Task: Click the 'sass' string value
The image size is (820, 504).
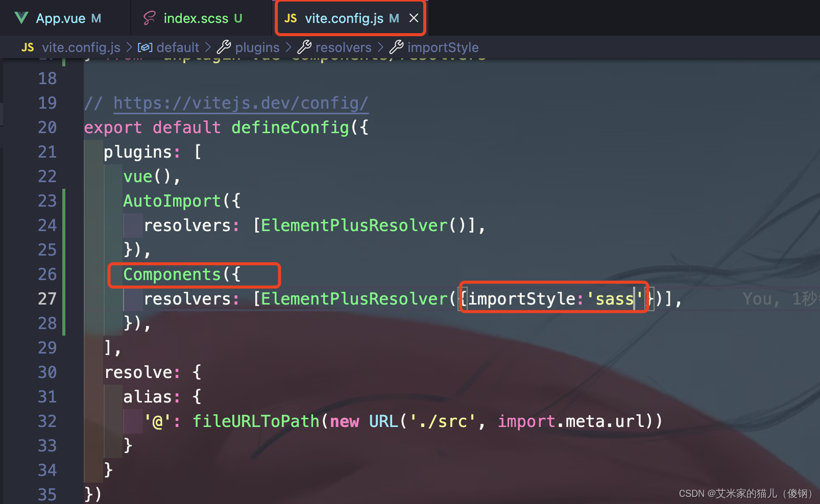Action: click(x=615, y=299)
